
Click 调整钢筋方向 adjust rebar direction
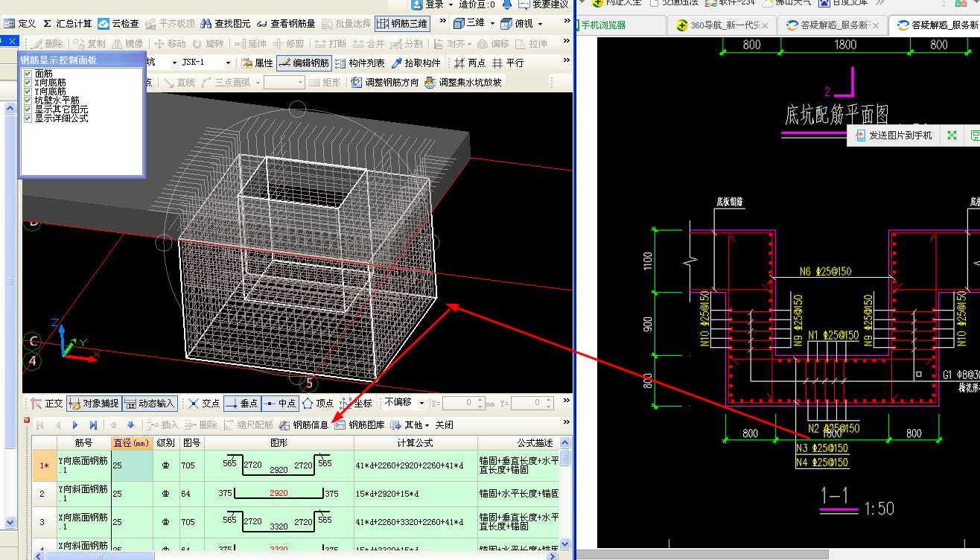pos(385,83)
